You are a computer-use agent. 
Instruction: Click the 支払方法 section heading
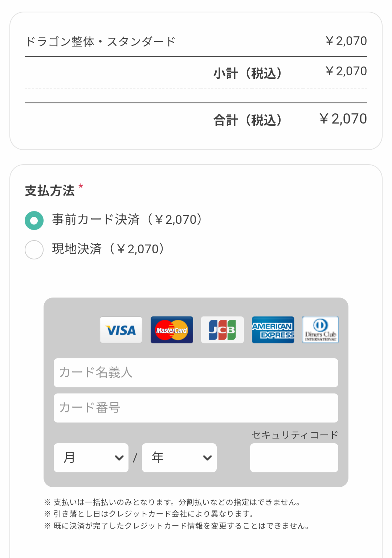[50, 191]
